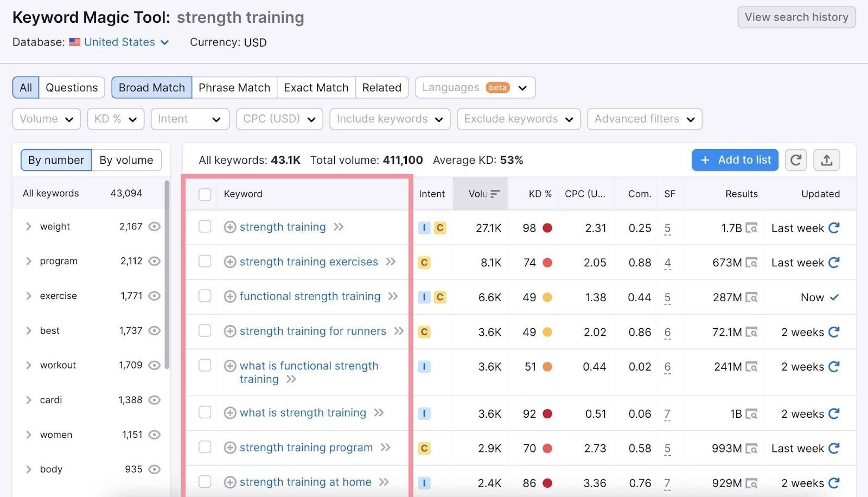
Task: Sort keyword groups By volume
Action: pos(126,160)
